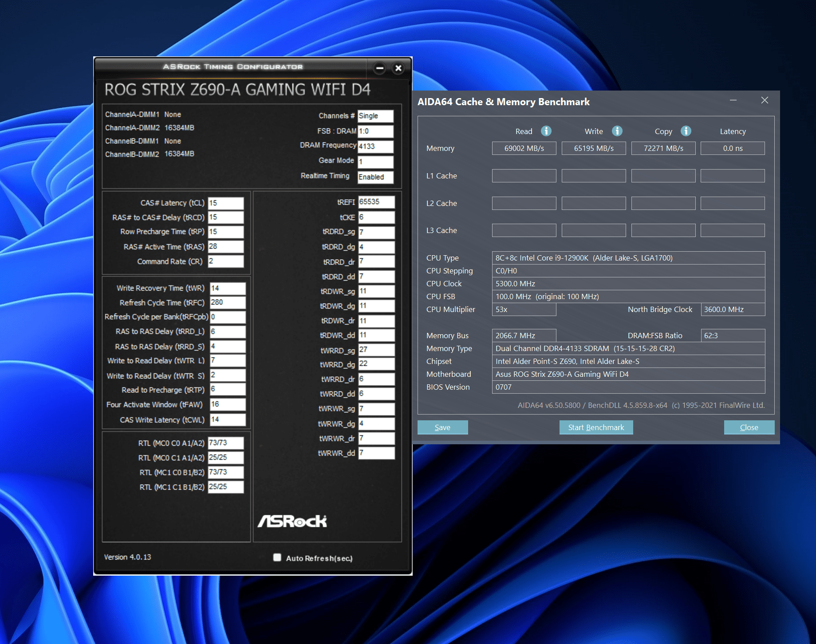Image resolution: width=816 pixels, height=644 pixels.
Task: Select the Realtime Timing field
Action: [375, 177]
